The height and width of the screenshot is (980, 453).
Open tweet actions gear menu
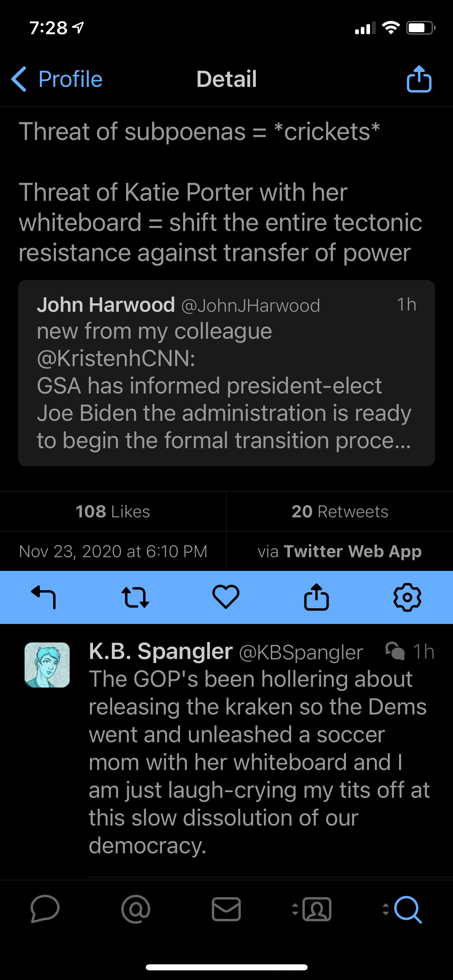407,597
